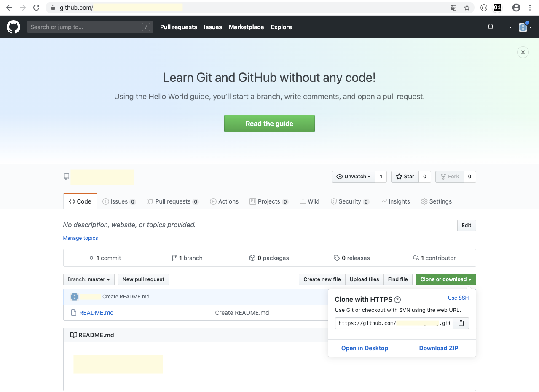Select the Code tab

(80, 201)
